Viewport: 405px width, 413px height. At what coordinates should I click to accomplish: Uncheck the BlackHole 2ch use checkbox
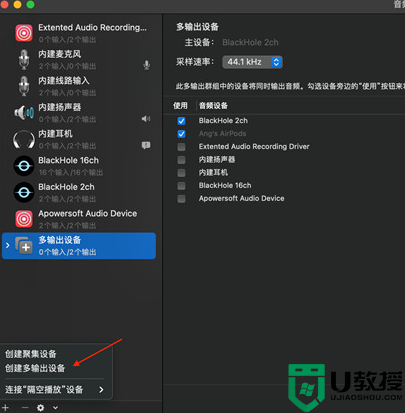(181, 121)
